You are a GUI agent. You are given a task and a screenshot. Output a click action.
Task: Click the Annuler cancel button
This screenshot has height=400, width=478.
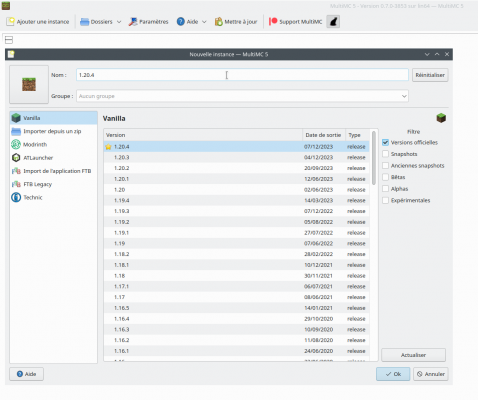point(431,374)
